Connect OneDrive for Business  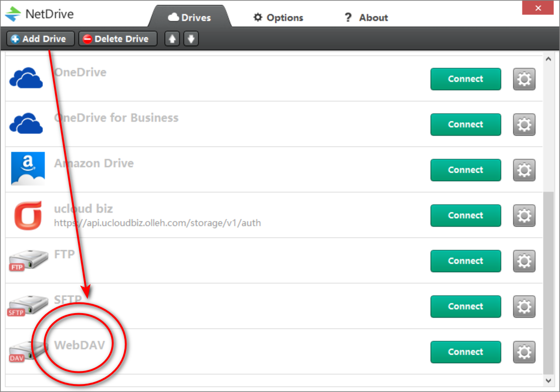(466, 125)
